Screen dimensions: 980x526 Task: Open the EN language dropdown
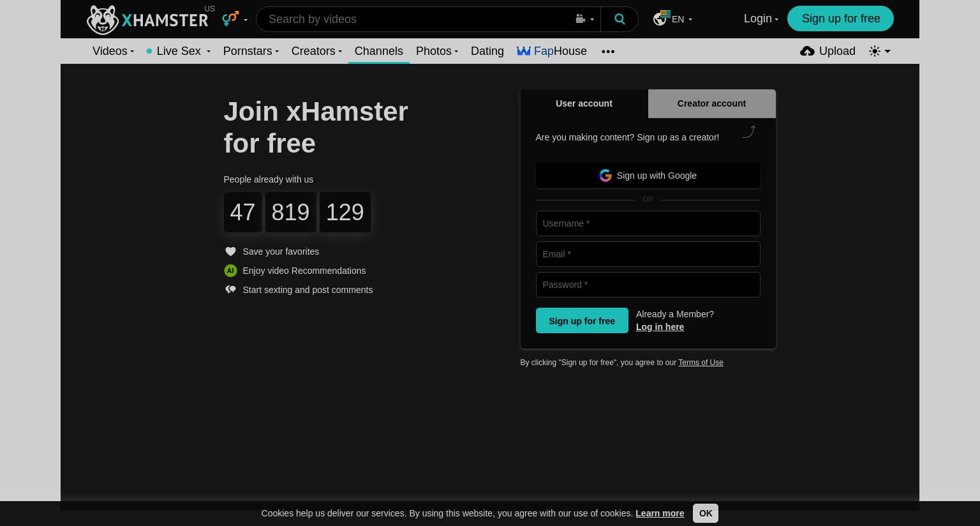[681, 19]
